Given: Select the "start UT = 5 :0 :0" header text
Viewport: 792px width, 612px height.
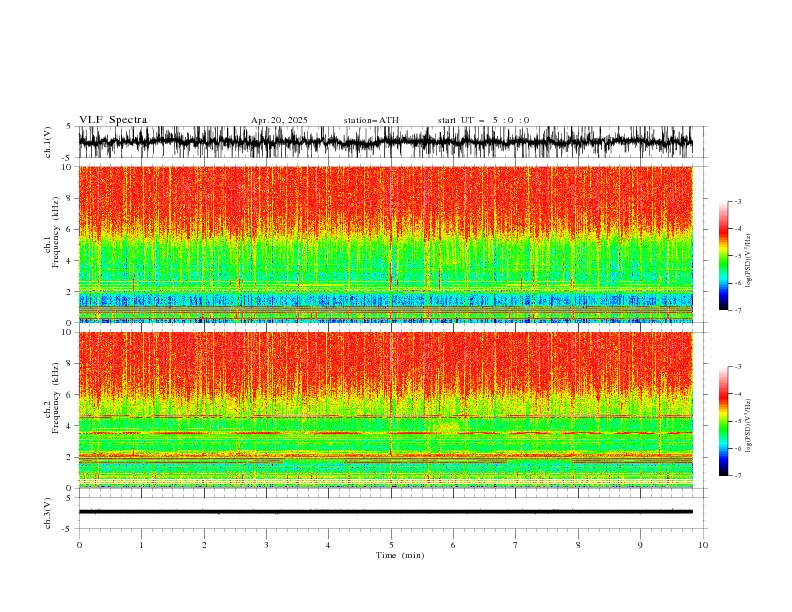Looking at the screenshot, I should click(x=483, y=120).
